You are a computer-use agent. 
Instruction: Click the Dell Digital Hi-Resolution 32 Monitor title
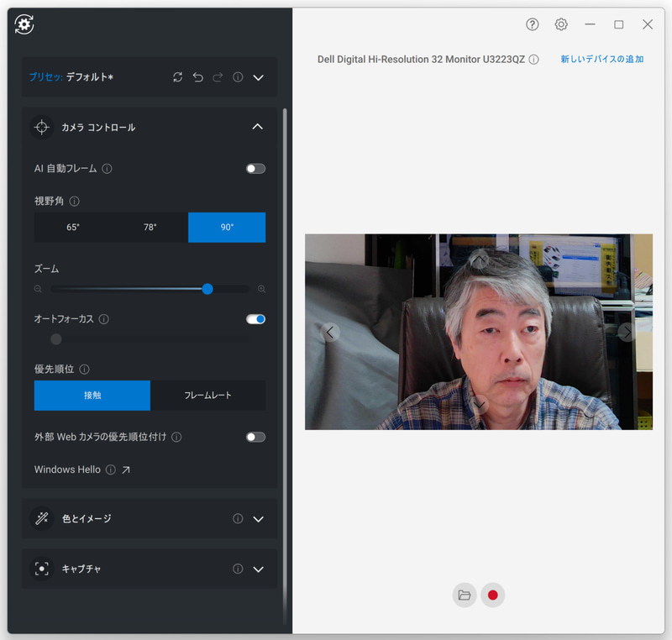[421, 60]
